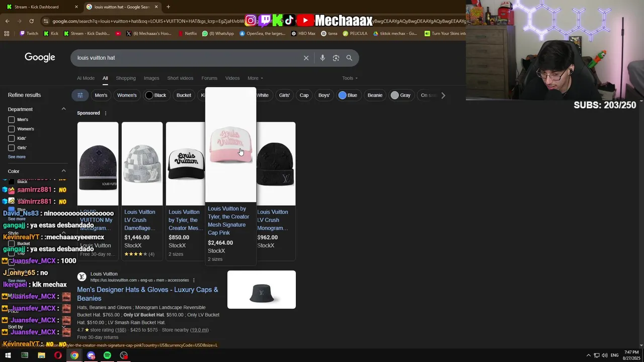Close the Stream - Kick Dashboard tab
The width and height of the screenshot is (644, 362).
[76, 7]
